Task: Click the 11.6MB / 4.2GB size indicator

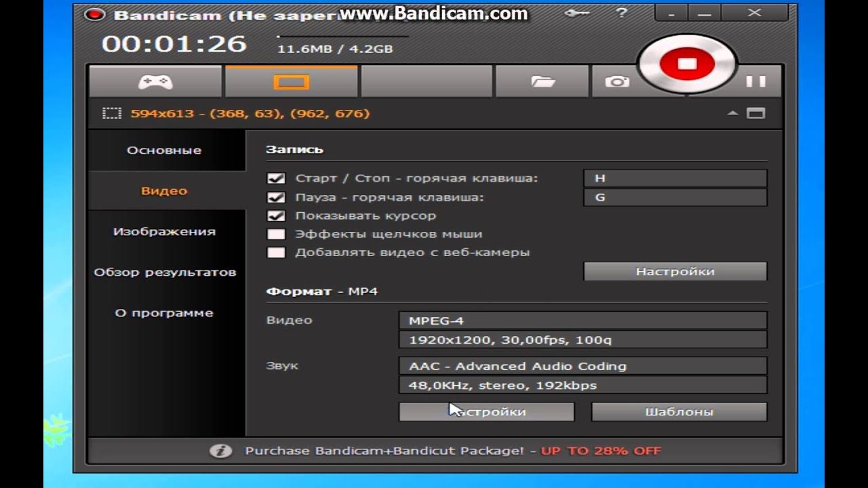Action: (x=335, y=49)
